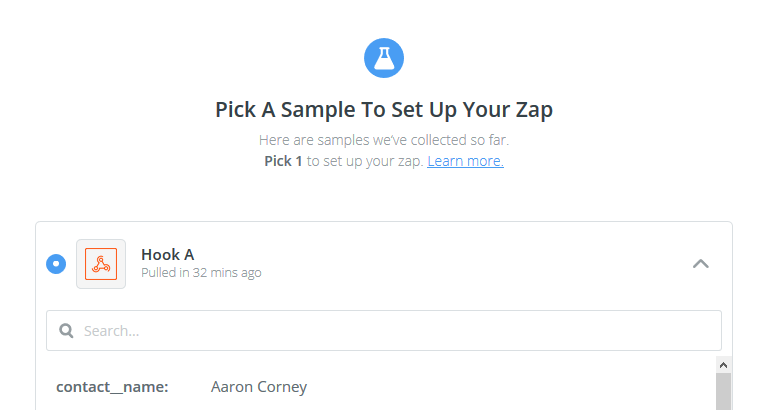The image size is (764, 410).
Task: Click the gray box around the webhook icon
Action: pyautogui.click(x=101, y=264)
